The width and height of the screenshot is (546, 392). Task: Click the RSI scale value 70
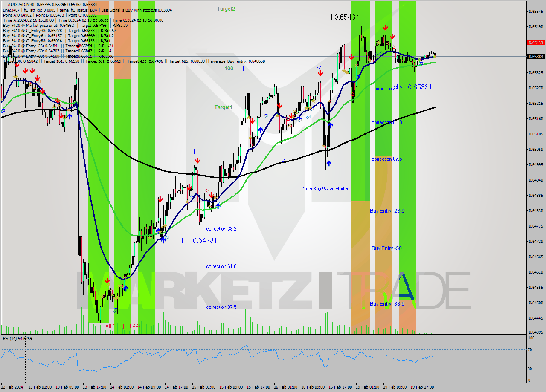(x=531, y=350)
